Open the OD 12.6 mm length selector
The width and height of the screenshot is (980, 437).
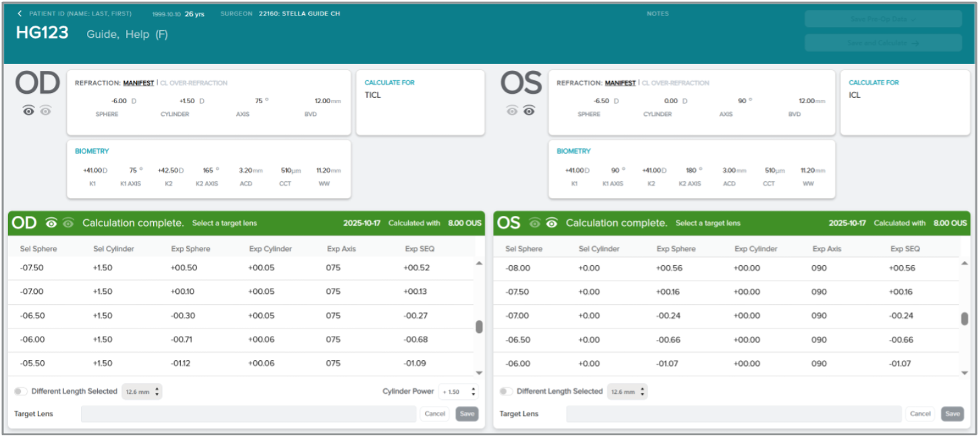tap(142, 391)
